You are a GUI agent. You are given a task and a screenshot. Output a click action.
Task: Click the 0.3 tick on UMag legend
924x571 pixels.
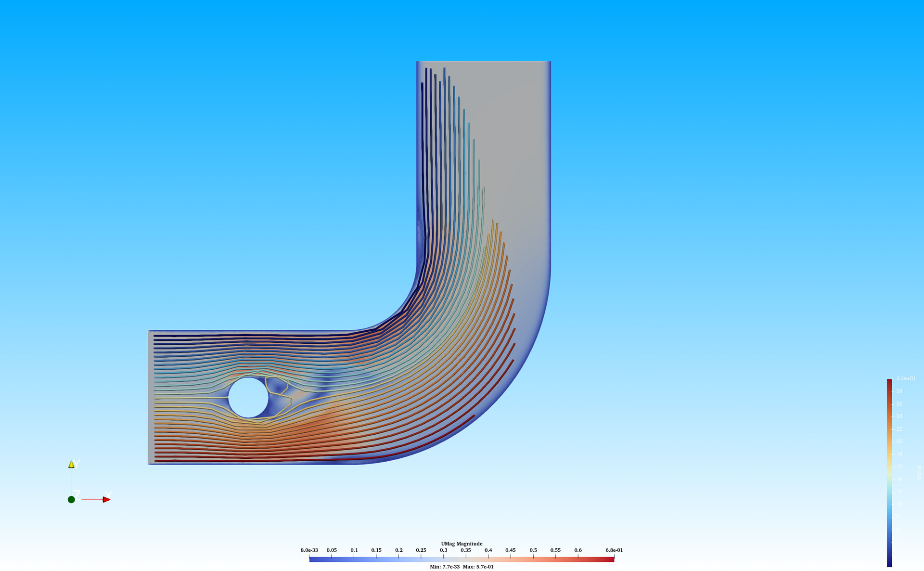point(443,550)
